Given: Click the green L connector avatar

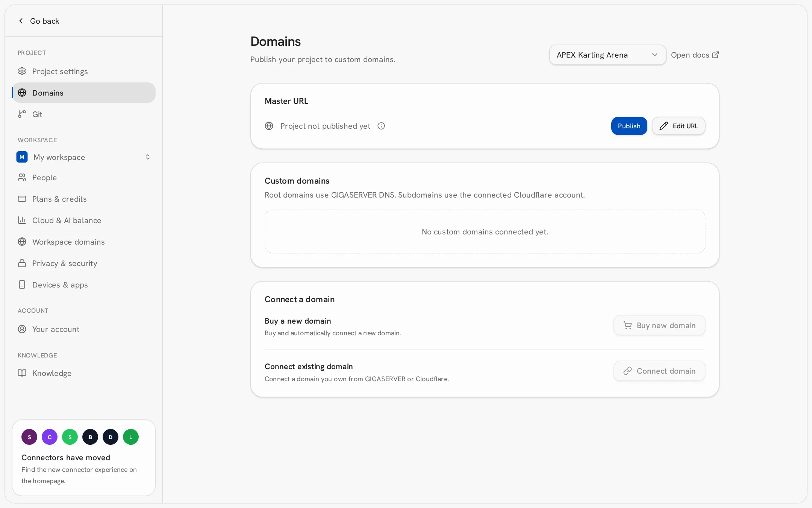Looking at the screenshot, I should click(131, 437).
